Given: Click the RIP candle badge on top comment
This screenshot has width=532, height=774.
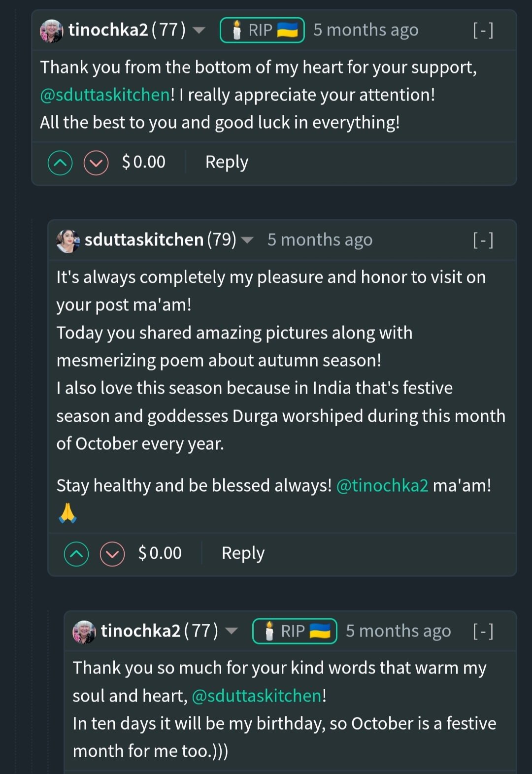Looking at the screenshot, I should 262,30.
